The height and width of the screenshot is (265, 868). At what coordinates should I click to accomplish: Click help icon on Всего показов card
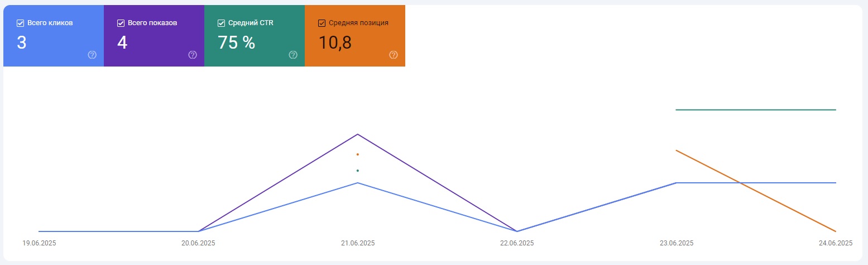click(x=193, y=55)
